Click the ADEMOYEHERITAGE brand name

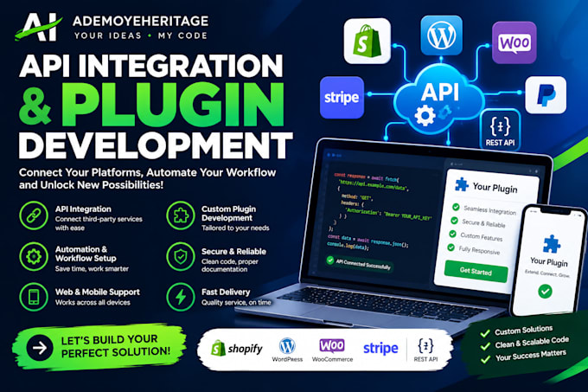click(x=141, y=21)
